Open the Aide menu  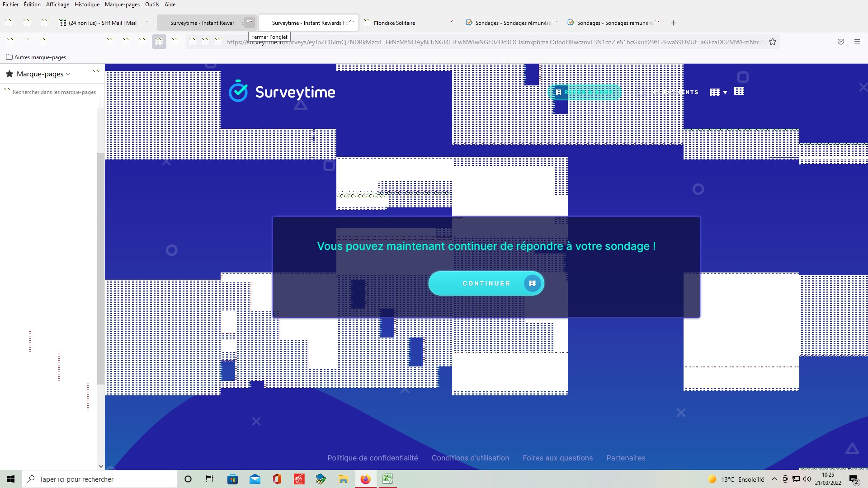[x=170, y=5]
